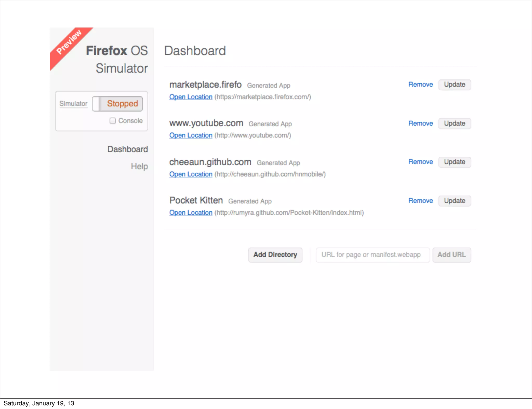Click the Add Directory button

tap(275, 255)
